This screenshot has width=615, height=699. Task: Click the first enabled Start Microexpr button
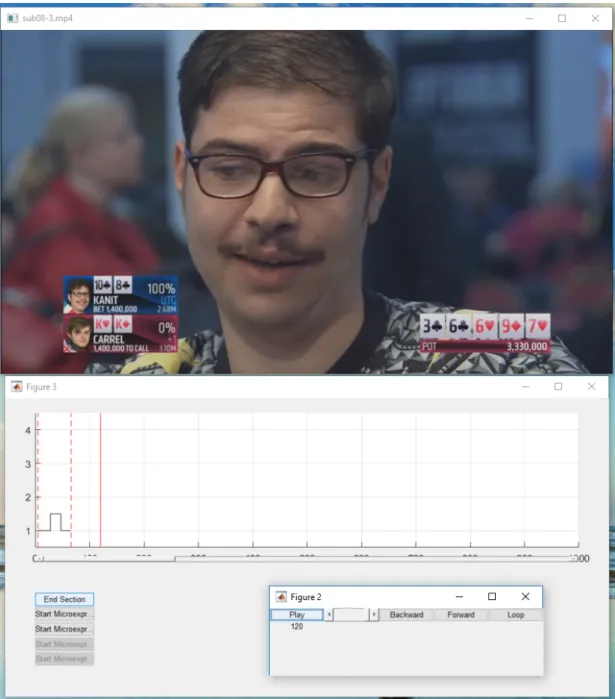64,614
